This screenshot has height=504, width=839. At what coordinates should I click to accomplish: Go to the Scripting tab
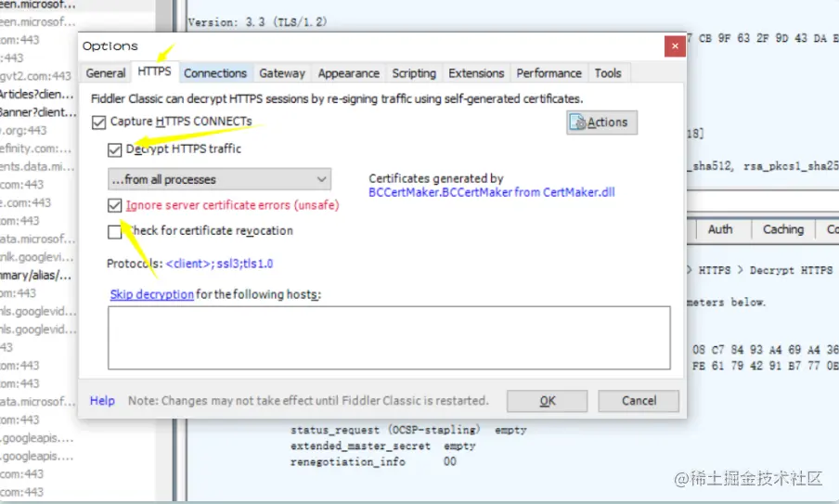(x=414, y=73)
